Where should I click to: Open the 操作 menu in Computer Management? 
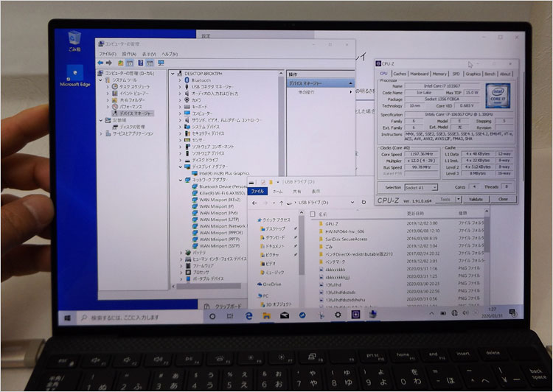tap(128, 54)
